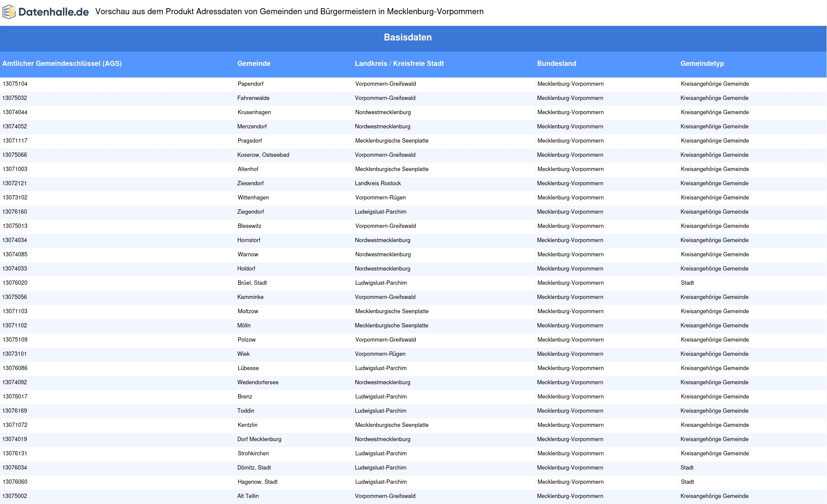Click Vorpommern-Rügen in the Wiek row
Screen dimensions: 827x504
(380, 354)
